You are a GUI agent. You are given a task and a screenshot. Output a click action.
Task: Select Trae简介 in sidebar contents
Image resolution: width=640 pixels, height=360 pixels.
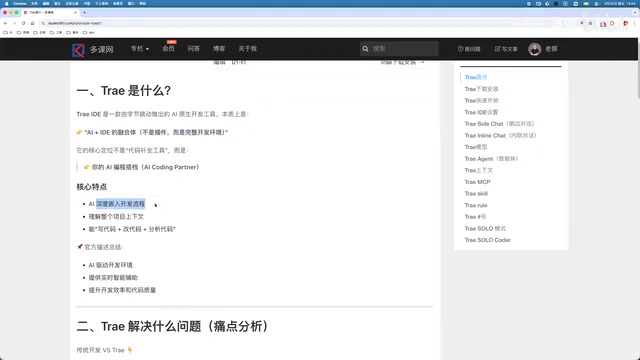[476, 77]
